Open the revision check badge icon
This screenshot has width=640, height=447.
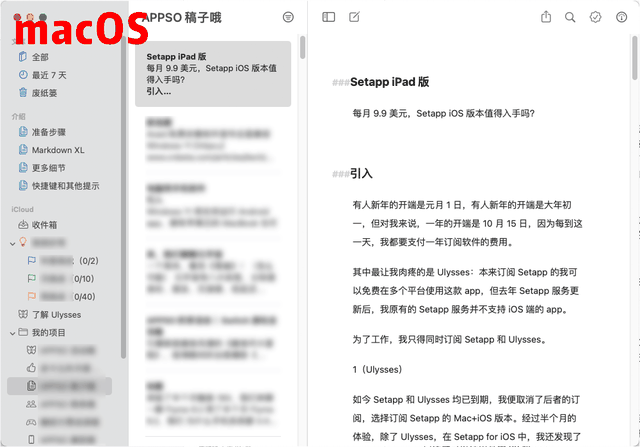(x=596, y=17)
